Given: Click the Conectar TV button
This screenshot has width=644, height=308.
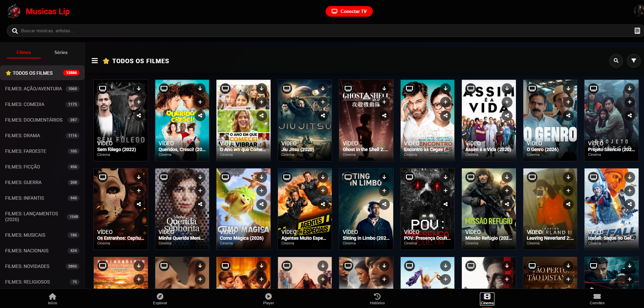Looking at the screenshot, I should click(349, 11).
